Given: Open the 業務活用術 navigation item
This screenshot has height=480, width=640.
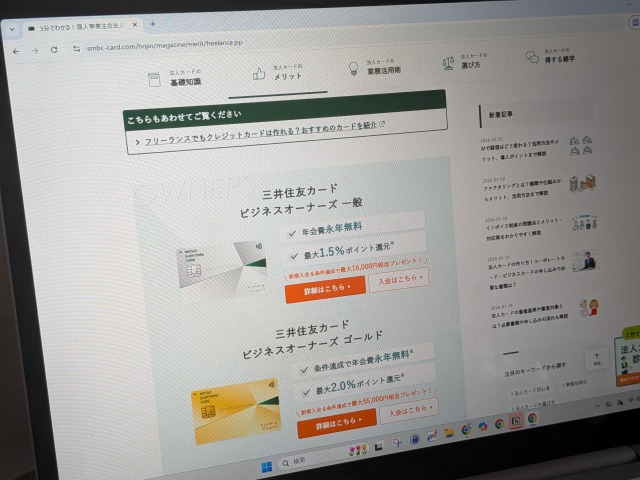Looking at the screenshot, I should [383, 67].
